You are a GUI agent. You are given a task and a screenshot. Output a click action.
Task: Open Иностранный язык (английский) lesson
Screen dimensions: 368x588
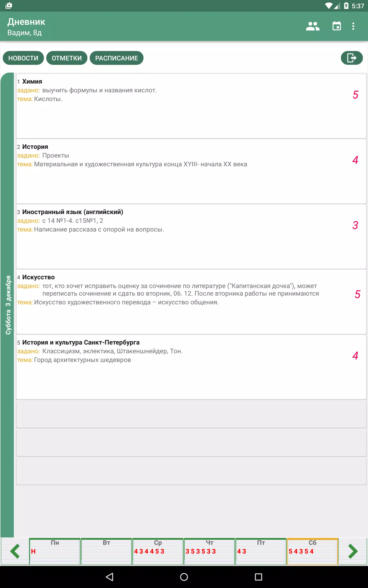pos(191,237)
